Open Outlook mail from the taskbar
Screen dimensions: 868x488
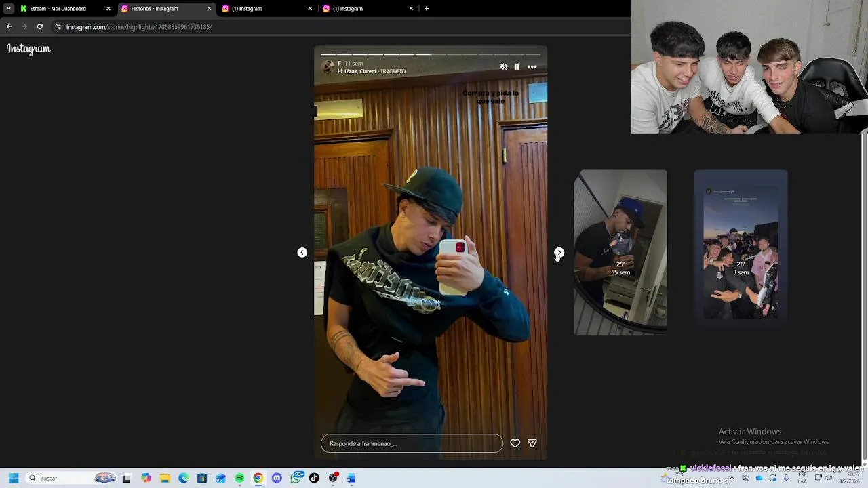(x=220, y=478)
